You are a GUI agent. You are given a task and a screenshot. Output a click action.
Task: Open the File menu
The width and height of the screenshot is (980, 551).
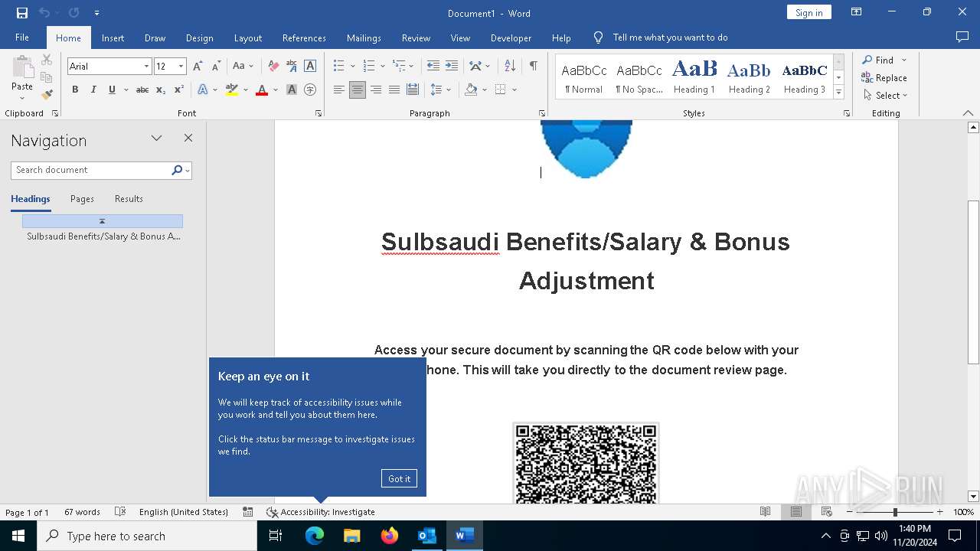(22, 37)
